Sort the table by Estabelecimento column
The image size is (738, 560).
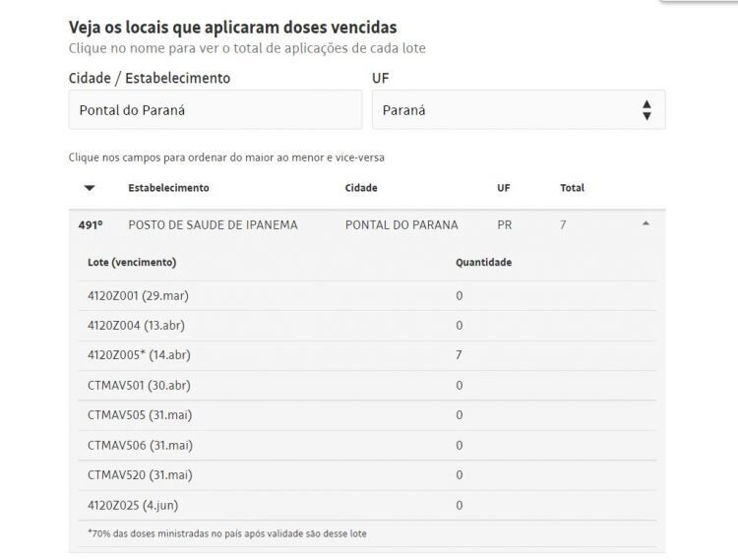[x=168, y=188]
